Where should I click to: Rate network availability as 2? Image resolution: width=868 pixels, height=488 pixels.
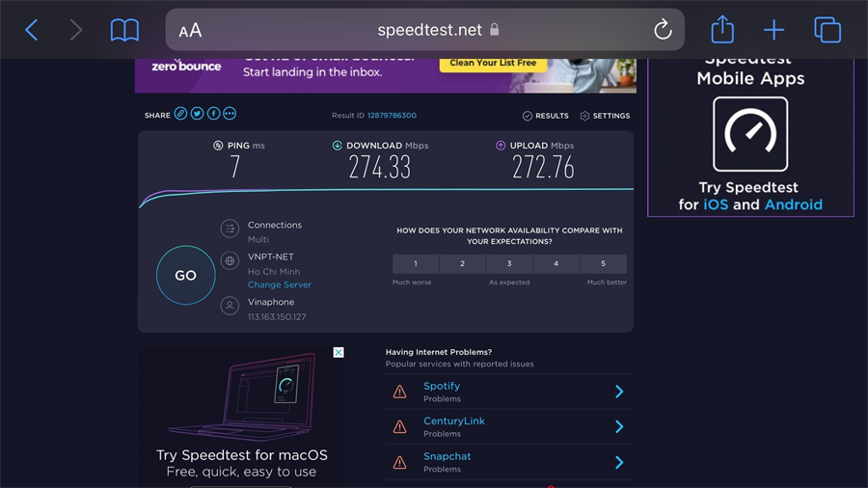462,264
